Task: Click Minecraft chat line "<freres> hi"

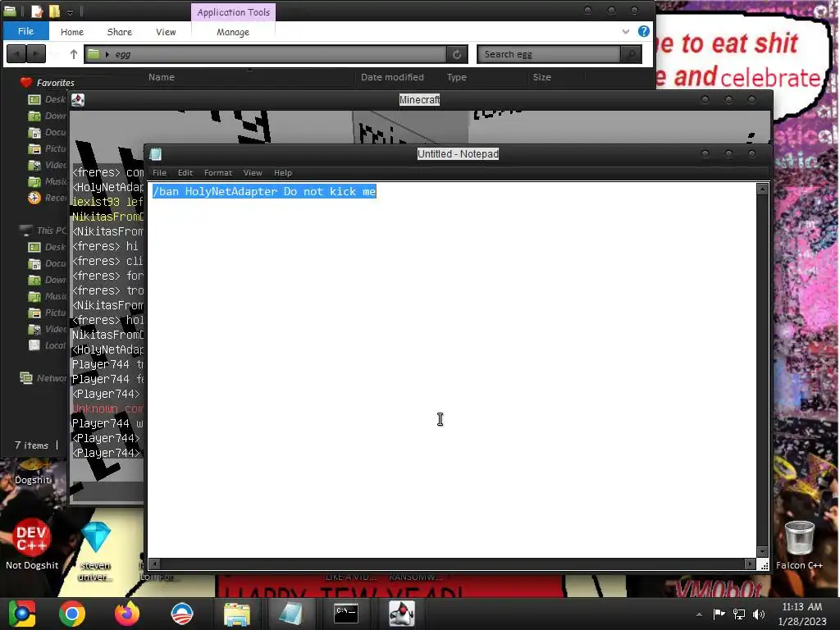Action: [x=106, y=246]
